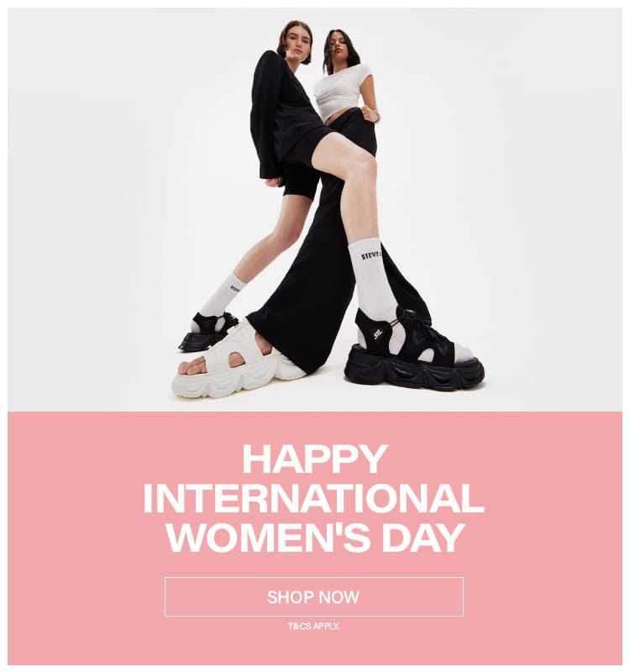Click the STEVE logo on tall sock
This screenshot has height=672, width=630.
(370, 256)
